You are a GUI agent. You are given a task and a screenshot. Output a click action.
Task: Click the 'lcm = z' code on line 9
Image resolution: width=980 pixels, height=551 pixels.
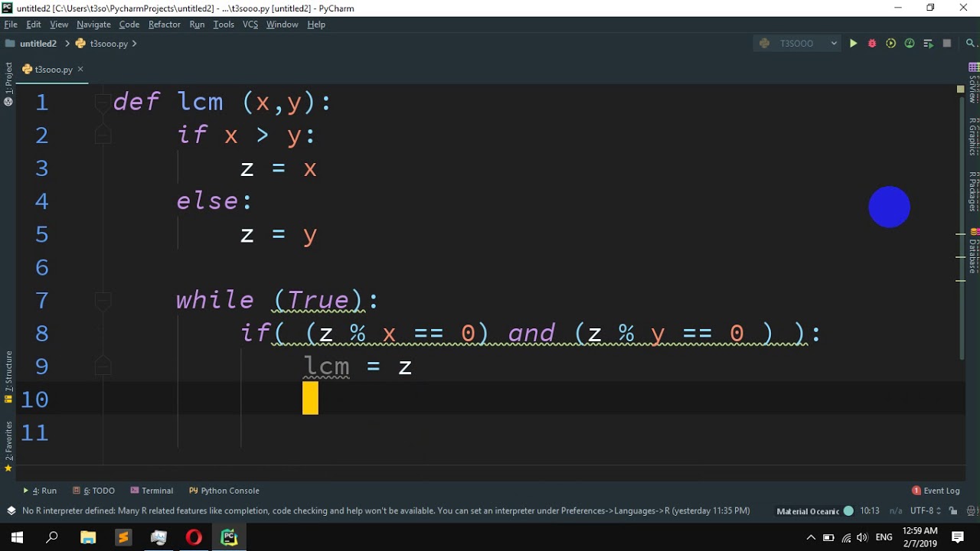point(358,367)
